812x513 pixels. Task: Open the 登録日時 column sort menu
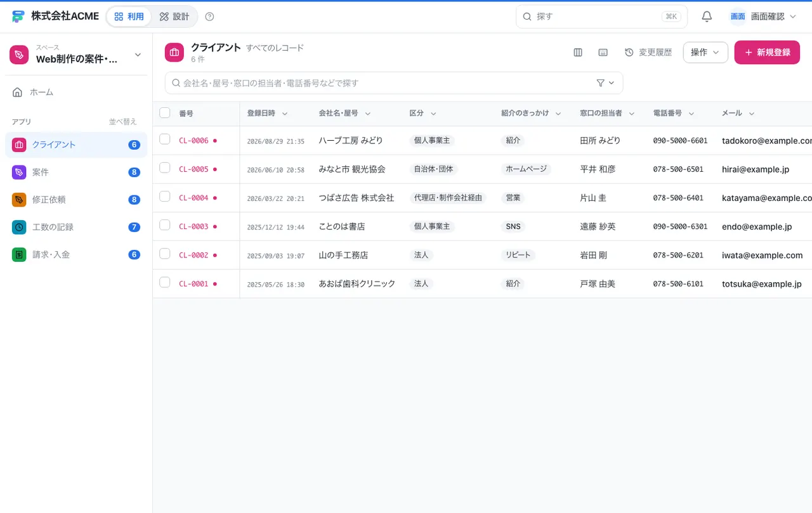[x=285, y=114]
